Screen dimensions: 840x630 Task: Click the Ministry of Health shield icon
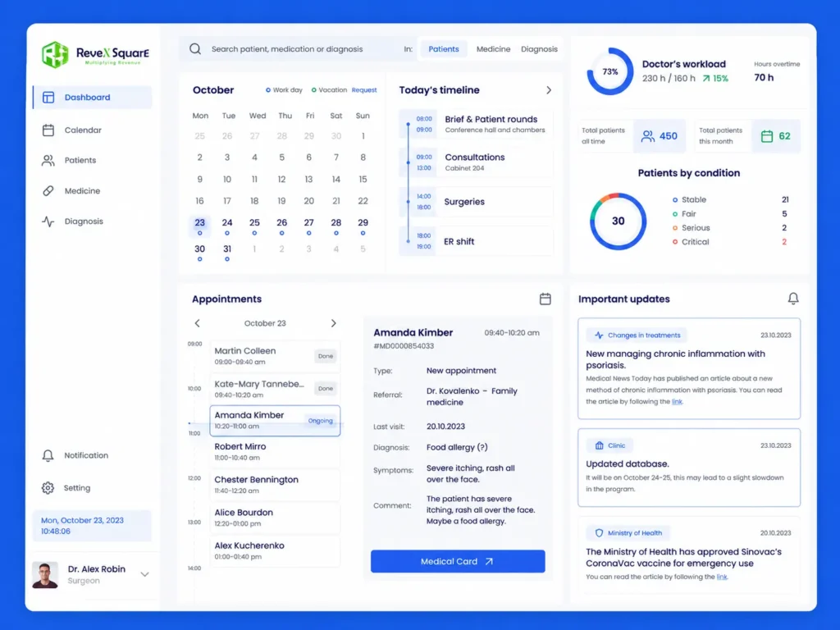[599, 533]
